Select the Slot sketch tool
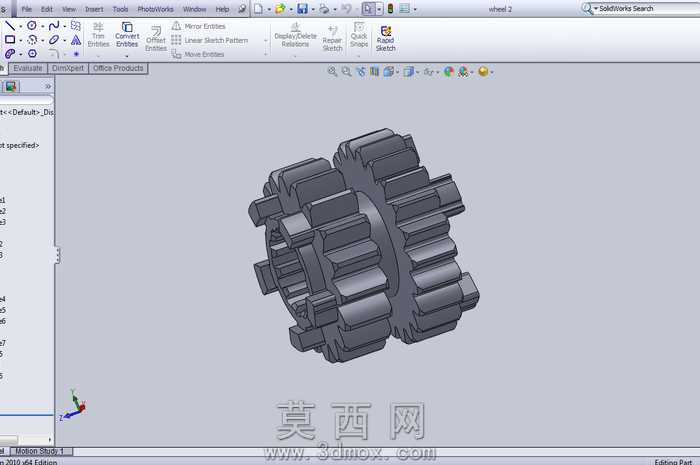 (x=10, y=54)
